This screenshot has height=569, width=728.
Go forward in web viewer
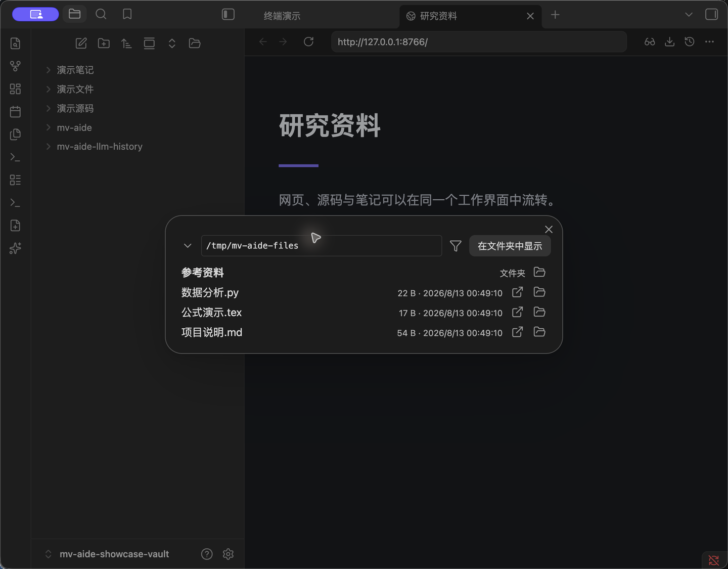[x=283, y=41]
